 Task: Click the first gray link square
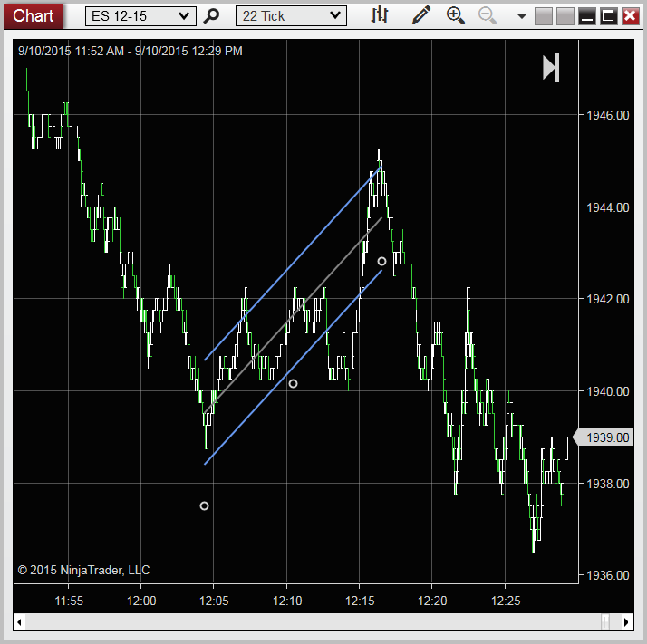coord(544,16)
